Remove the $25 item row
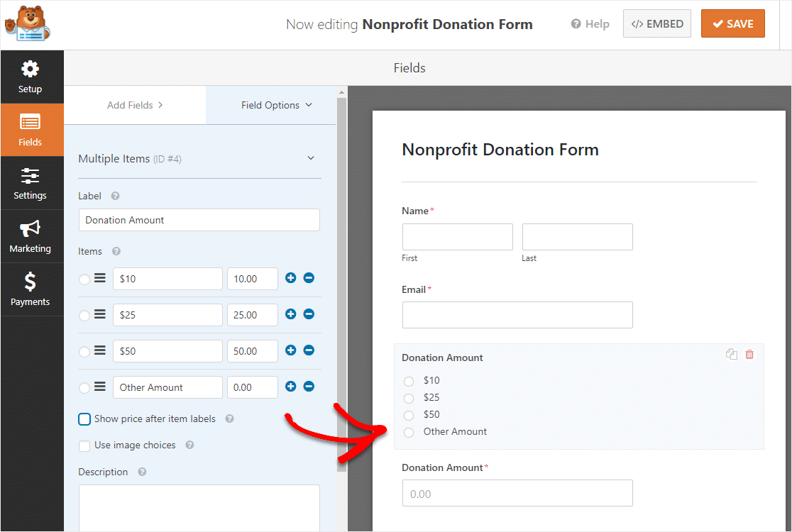Screen dimensions: 792x532 point(309,314)
